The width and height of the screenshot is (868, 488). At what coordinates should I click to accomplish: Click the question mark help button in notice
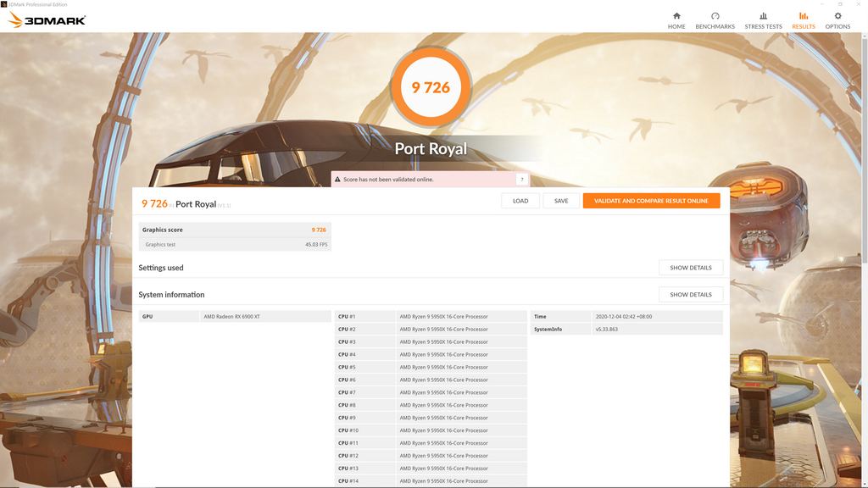tap(521, 180)
